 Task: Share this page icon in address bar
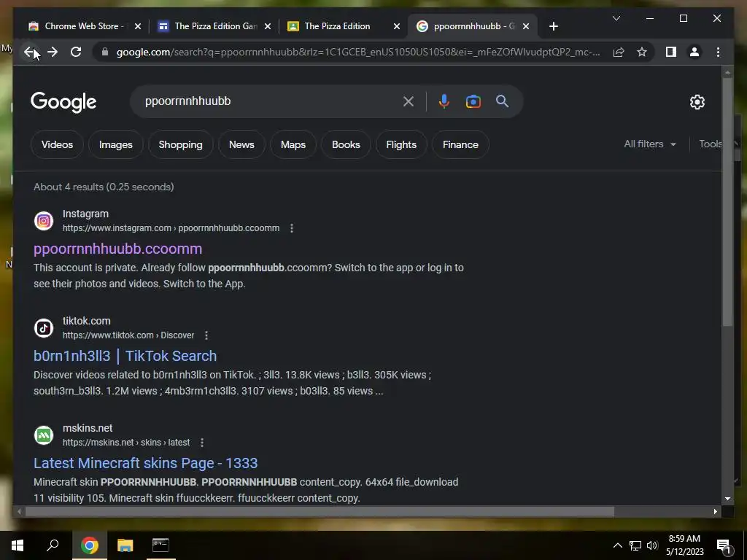[x=619, y=52]
